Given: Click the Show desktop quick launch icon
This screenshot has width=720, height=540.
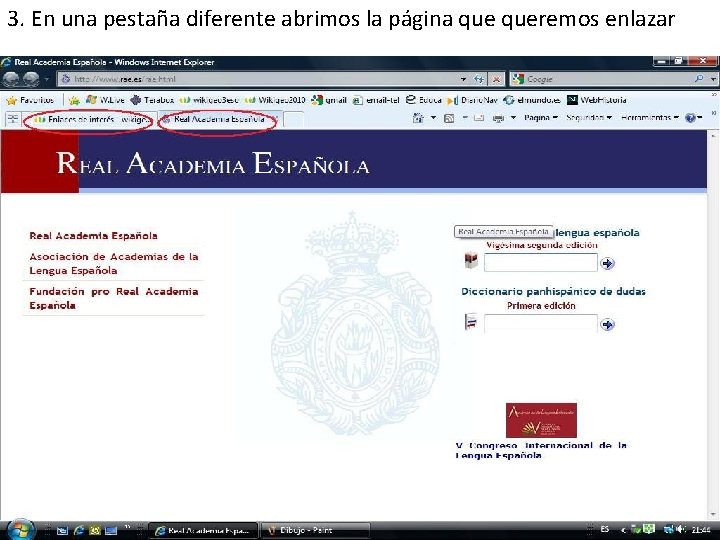Looking at the screenshot, I should (111, 530).
